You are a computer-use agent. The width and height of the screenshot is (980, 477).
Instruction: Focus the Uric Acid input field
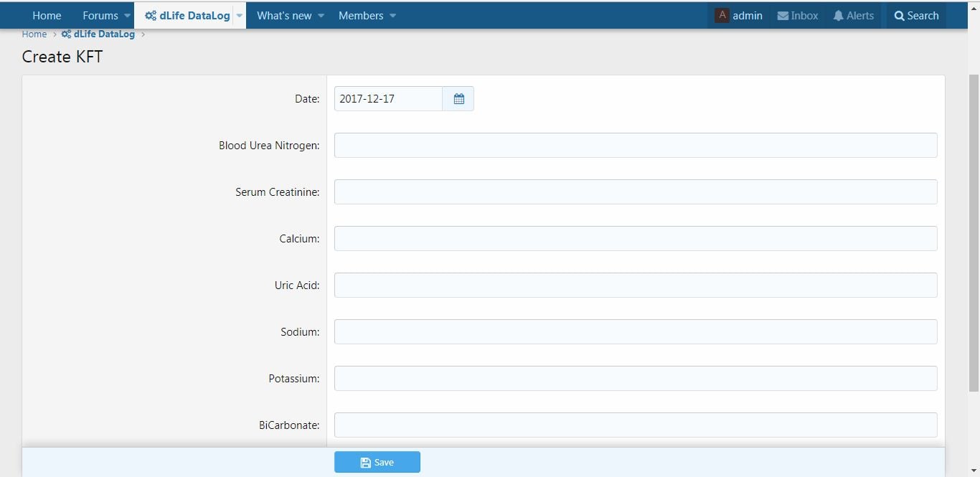click(x=636, y=285)
